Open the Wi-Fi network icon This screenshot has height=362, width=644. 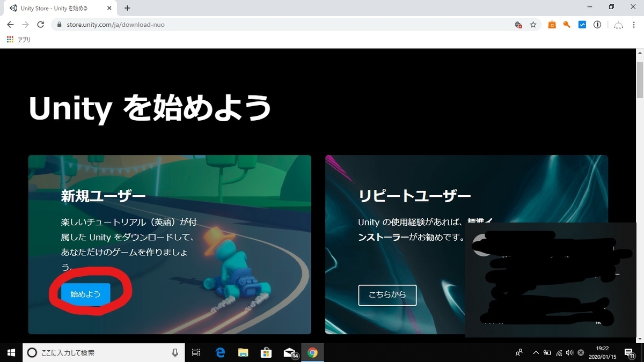tap(559, 352)
